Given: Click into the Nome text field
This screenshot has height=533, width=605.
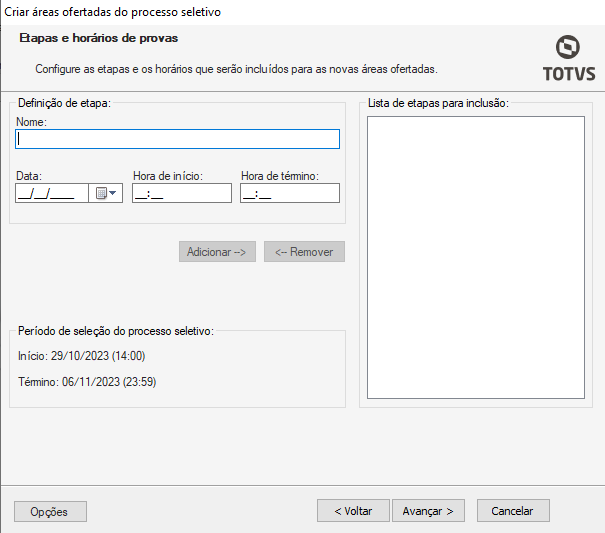Looking at the screenshot, I should (x=178, y=139).
